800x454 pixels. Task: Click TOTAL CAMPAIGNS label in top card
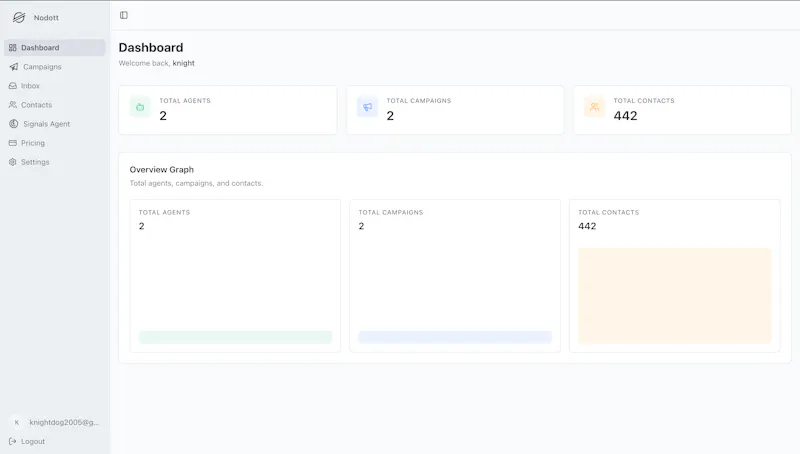click(x=419, y=100)
